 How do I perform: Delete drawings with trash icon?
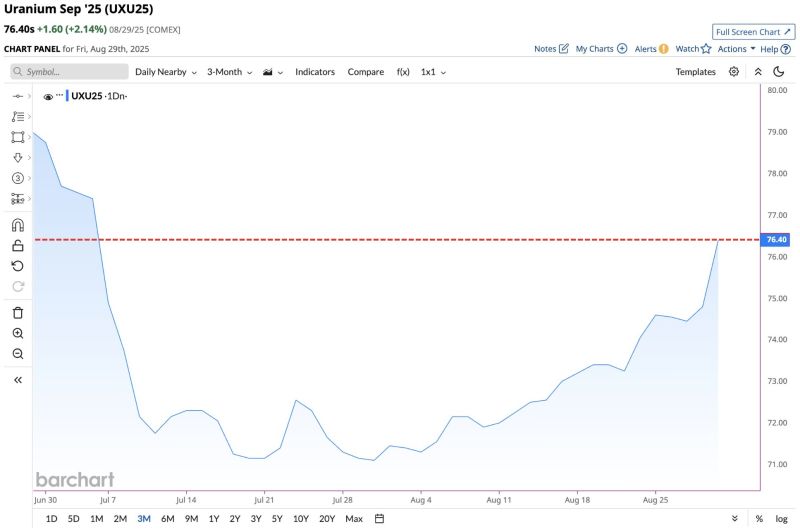click(x=18, y=313)
